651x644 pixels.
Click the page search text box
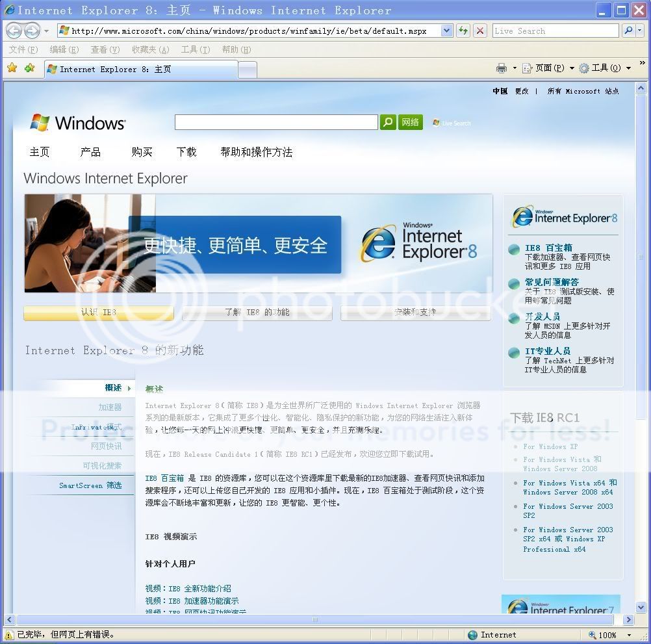point(276,122)
